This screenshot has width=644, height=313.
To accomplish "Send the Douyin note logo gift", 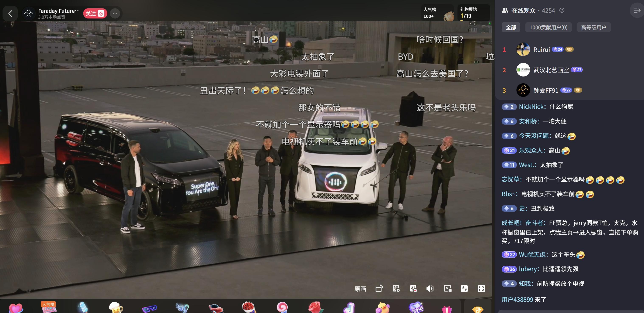I will (x=349, y=307).
